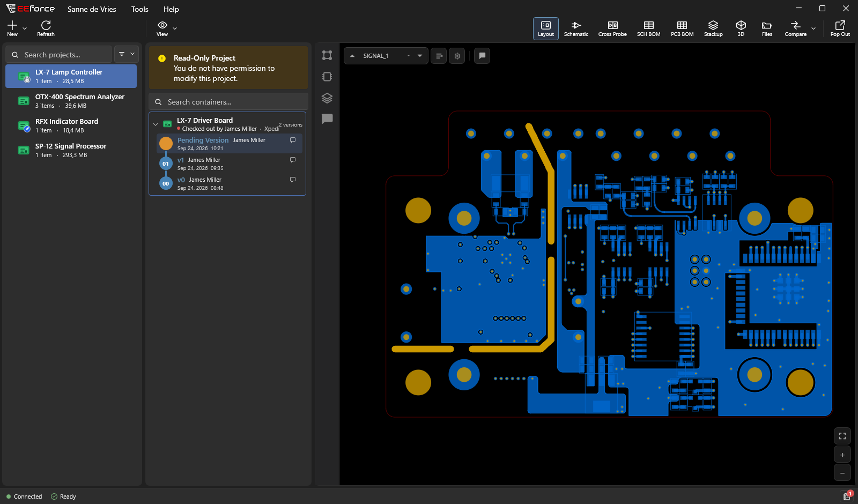Collapse the LX-7 Driver Board container
Image resolution: width=858 pixels, height=504 pixels.
[156, 124]
